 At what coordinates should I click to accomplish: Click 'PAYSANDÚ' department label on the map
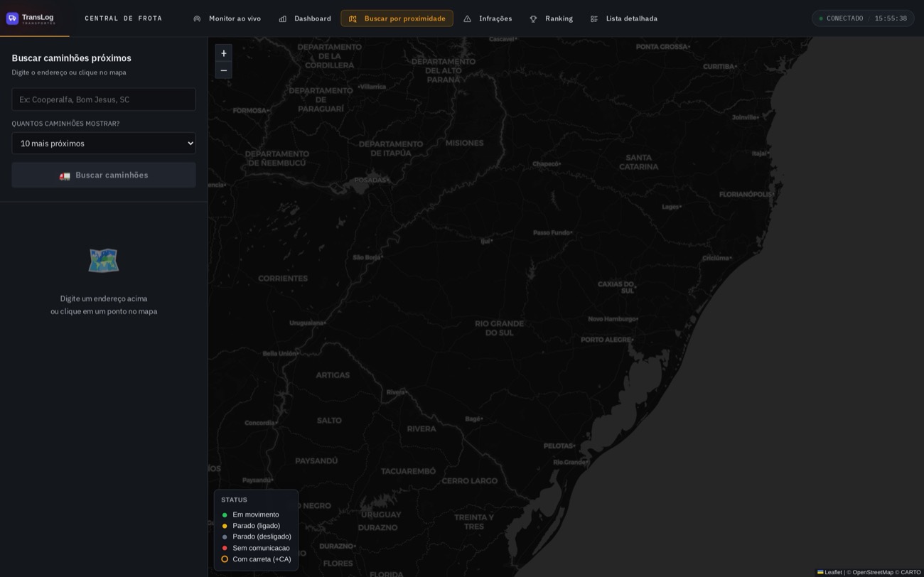coord(316,461)
